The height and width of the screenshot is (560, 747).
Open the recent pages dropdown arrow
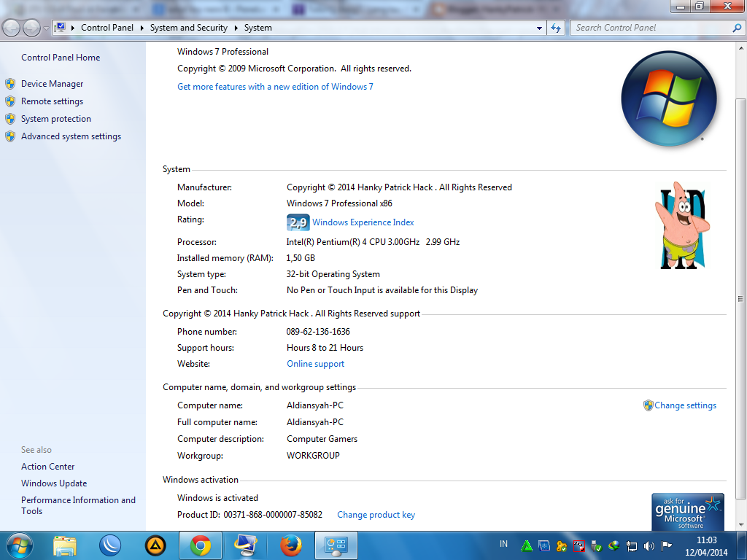pos(46,28)
